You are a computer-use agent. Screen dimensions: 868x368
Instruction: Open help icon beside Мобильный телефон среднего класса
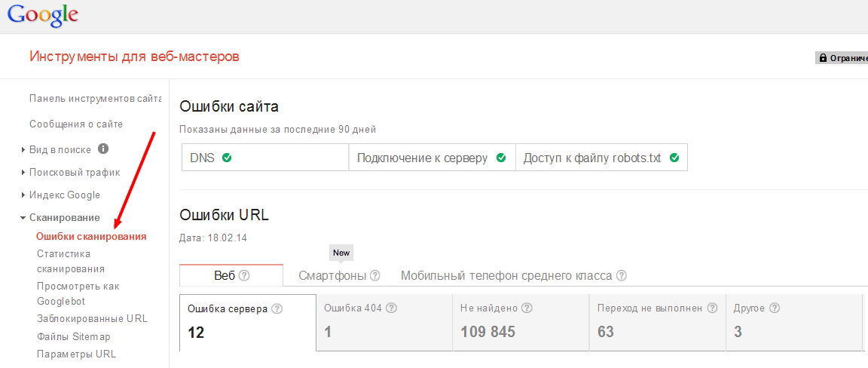pyautogui.click(x=621, y=275)
